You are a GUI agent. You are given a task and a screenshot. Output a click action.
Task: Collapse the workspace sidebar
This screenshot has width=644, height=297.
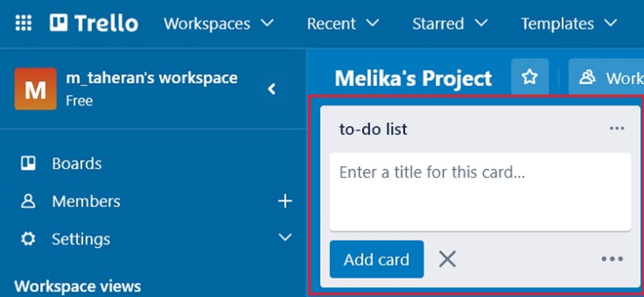pos(272,89)
